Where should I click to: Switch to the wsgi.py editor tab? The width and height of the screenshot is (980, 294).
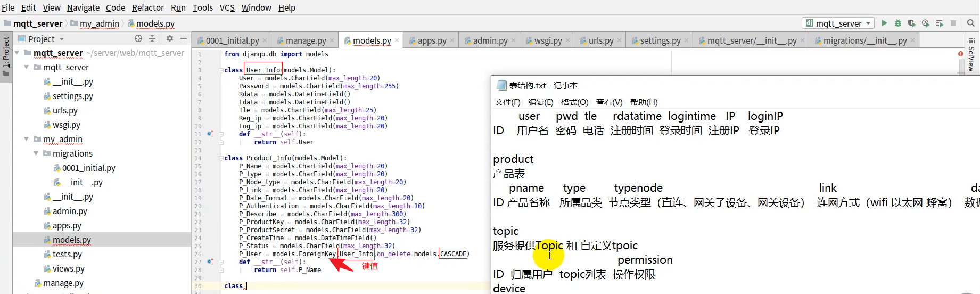click(548, 40)
